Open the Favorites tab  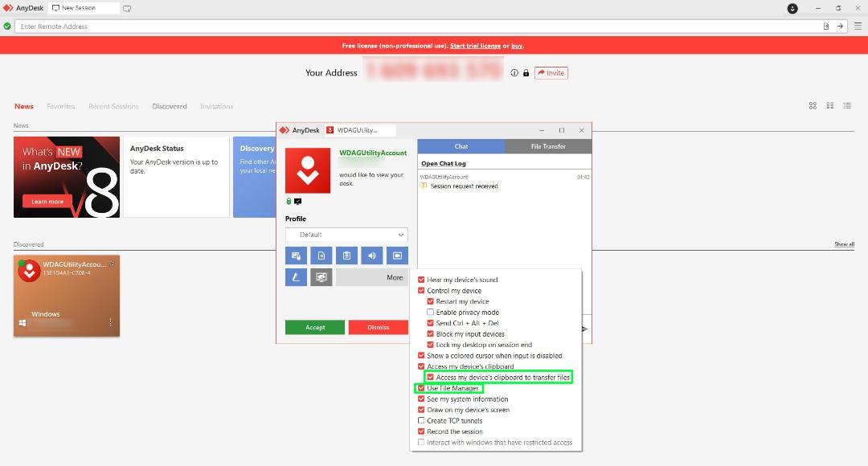click(x=61, y=106)
